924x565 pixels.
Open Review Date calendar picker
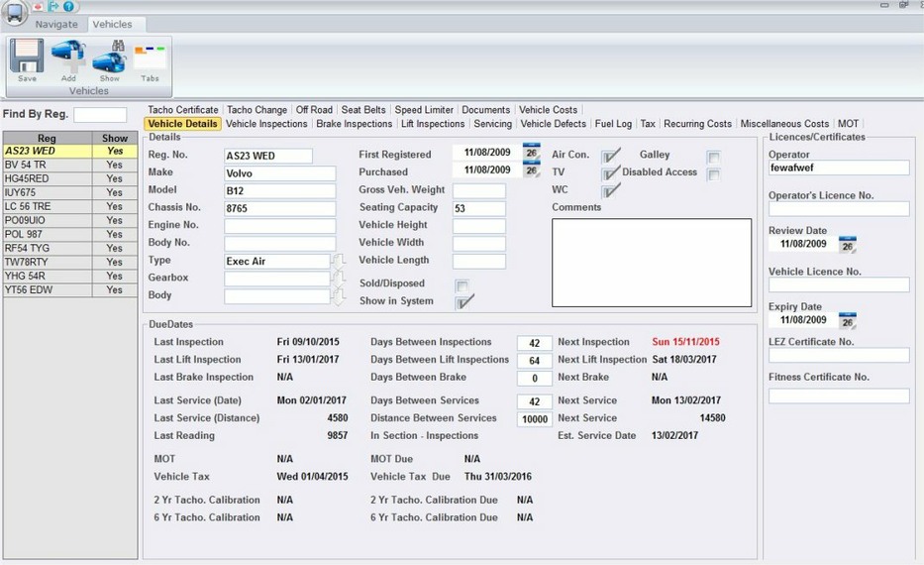coord(848,244)
